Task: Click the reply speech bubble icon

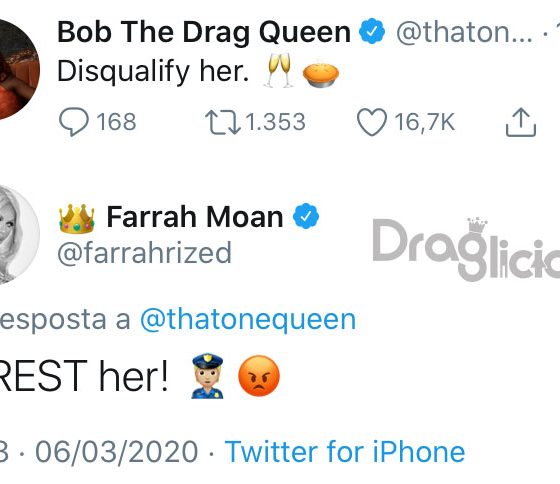Action: point(74,122)
